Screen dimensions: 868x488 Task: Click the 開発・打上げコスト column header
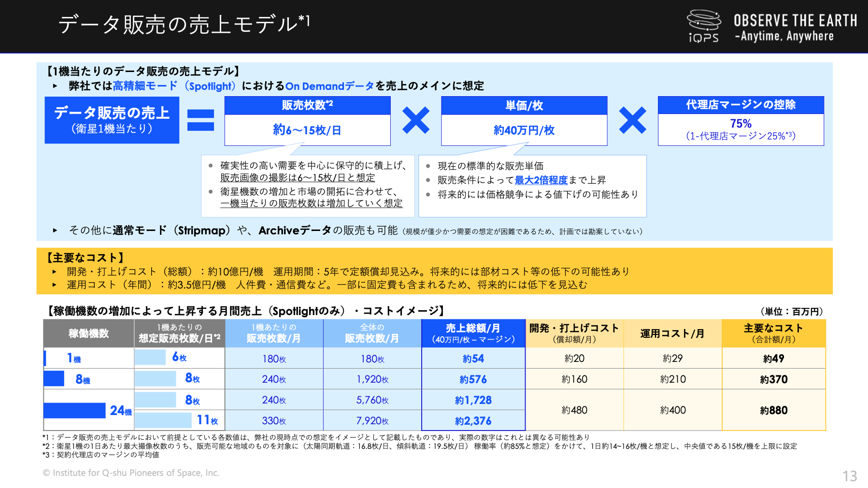(574, 333)
